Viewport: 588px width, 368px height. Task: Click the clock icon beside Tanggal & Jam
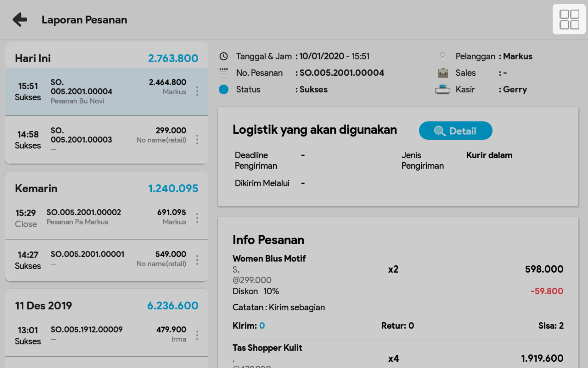click(223, 56)
